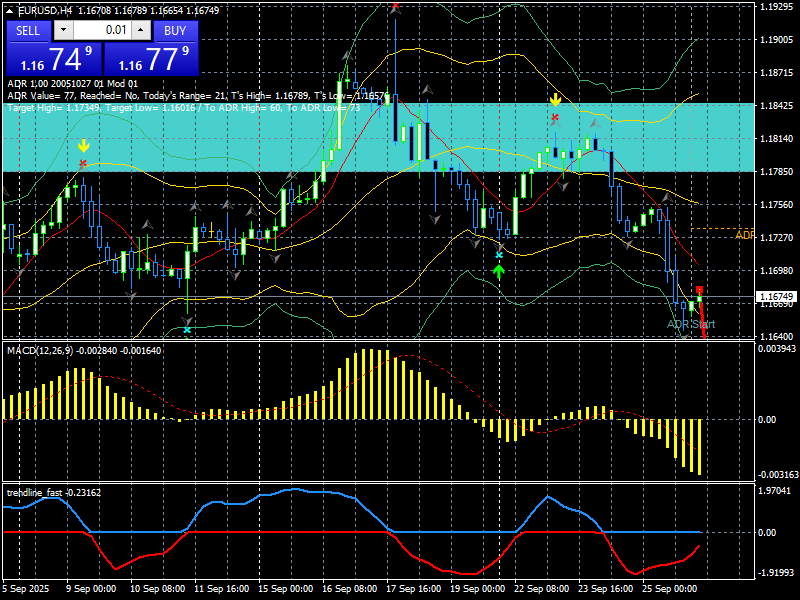This screenshot has width=800, height=600.
Task: Buy at the 1.16 77 9 ask price tile
Action: (x=151, y=59)
